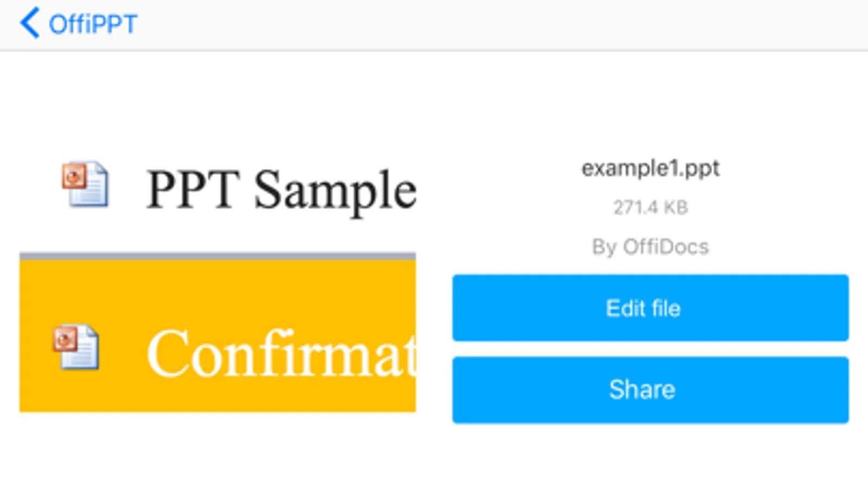Tap the blue back chevron icon
This screenshot has height=489, width=868.
[29, 23]
